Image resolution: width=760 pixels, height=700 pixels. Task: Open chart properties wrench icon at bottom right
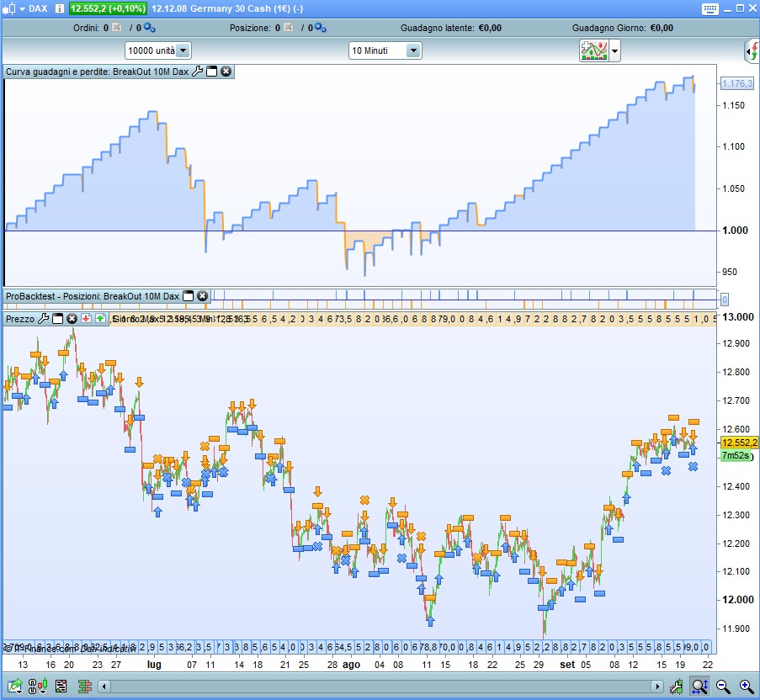[677, 686]
